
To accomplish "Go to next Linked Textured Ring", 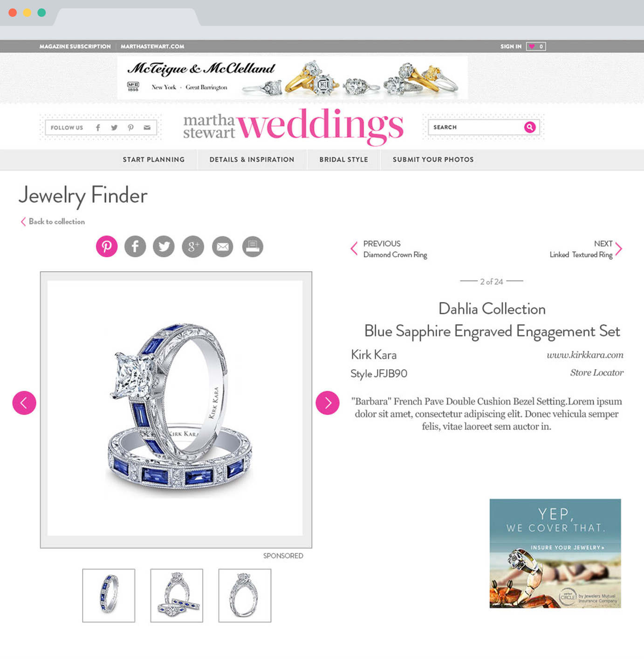I will 586,249.
